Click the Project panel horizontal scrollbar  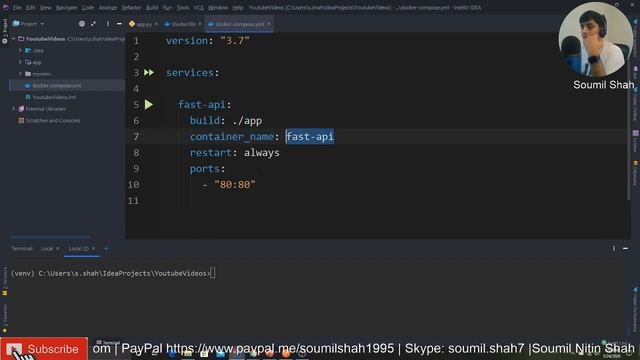(x=51, y=237)
